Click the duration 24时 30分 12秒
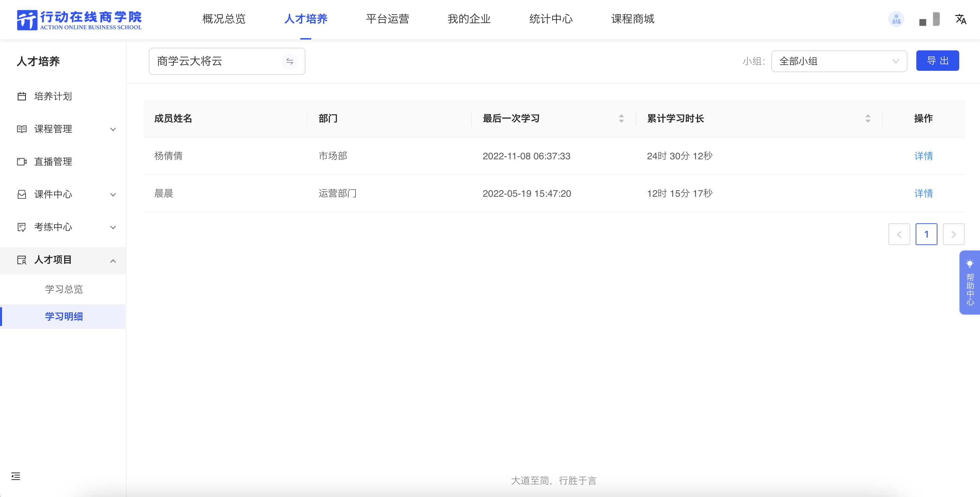980x497 pixels. (x=679, y=156)
